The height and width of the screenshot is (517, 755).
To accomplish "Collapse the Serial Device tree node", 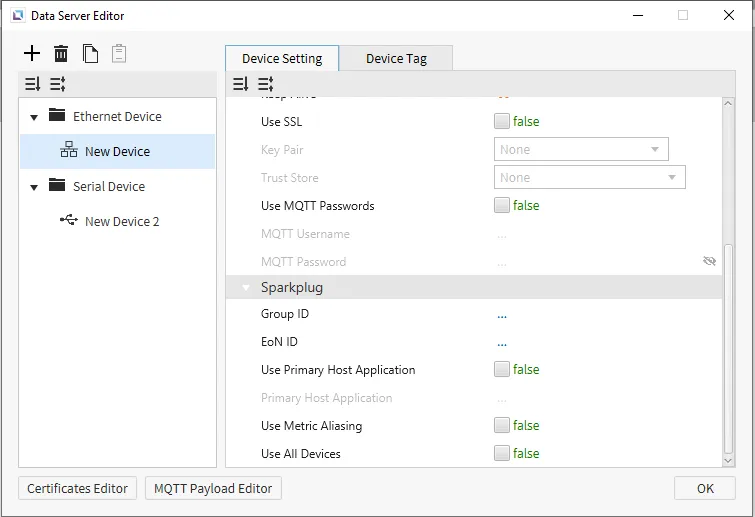I will (34, 187).
